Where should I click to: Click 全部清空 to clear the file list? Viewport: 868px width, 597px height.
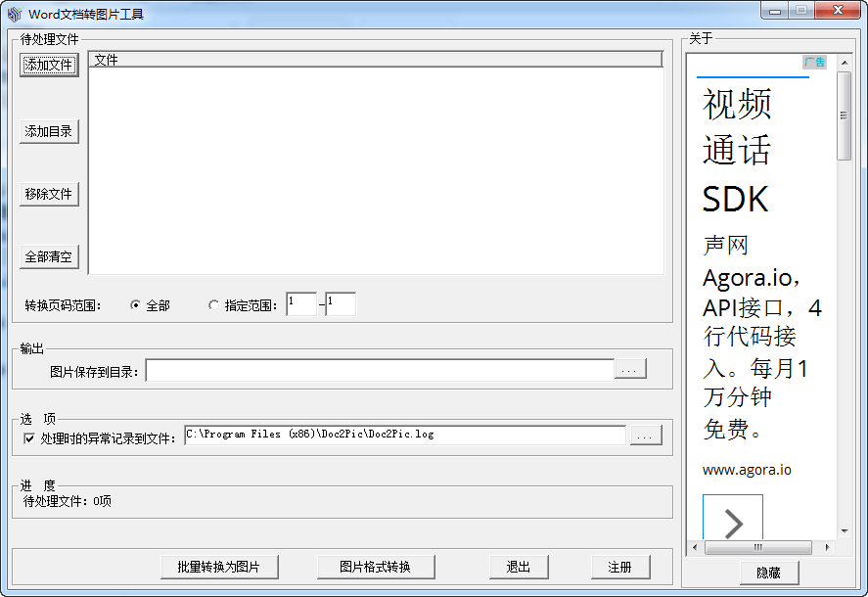(48, 256)
